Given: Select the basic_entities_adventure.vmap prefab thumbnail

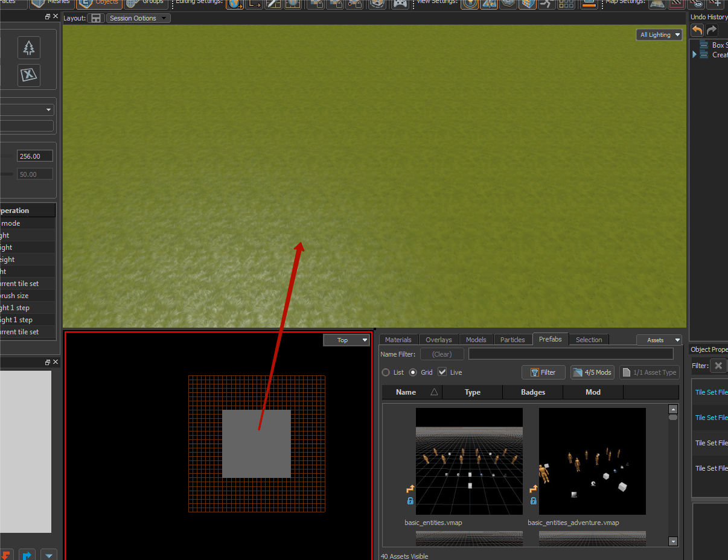Looking at the screenshot, I should [x=592, y=461].
